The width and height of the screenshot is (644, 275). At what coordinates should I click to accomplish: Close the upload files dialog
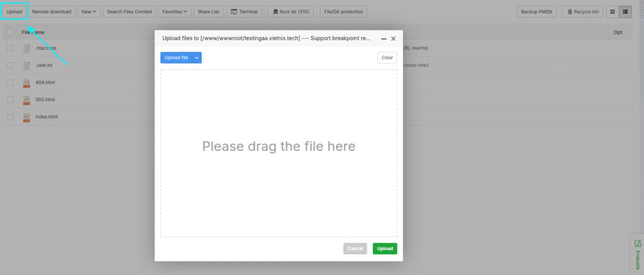[393, 38]
